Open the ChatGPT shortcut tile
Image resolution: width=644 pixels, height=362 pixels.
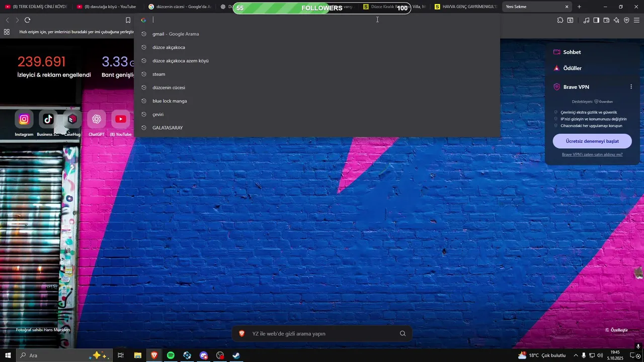96,119
